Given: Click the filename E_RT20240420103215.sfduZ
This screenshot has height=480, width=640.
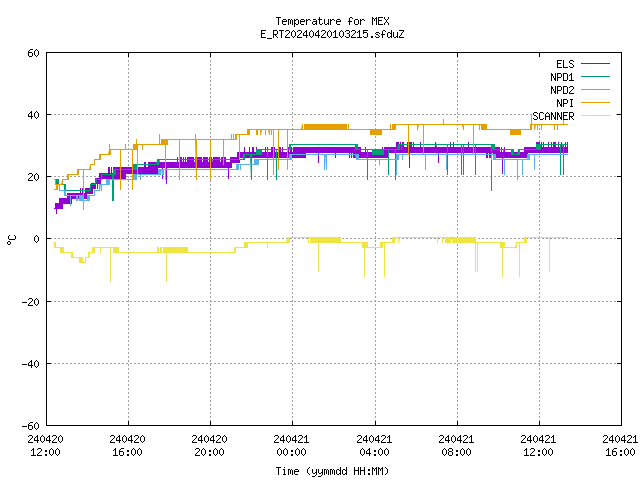Looking at the screenshot, I should click(332, 34).
